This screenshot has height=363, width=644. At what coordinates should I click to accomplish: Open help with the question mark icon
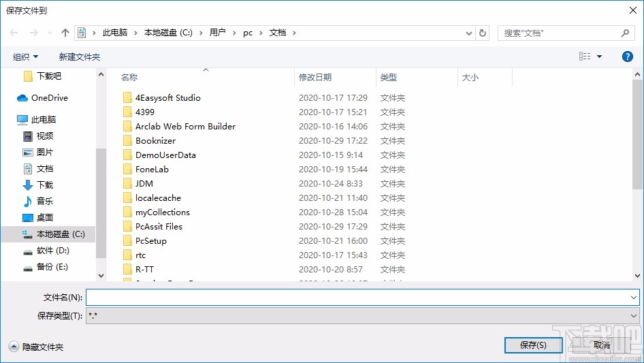pyautogui.click(x=627, y=57)
